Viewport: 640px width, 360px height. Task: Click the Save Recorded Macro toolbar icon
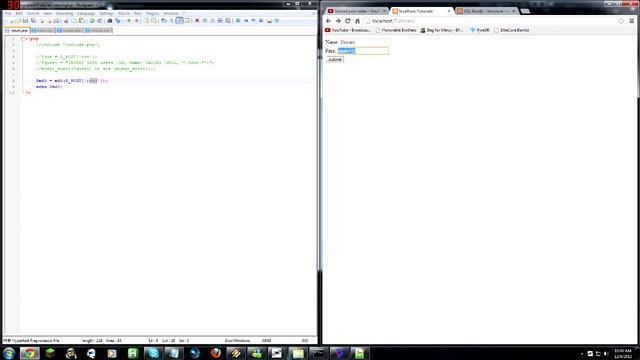click(228, 20)
